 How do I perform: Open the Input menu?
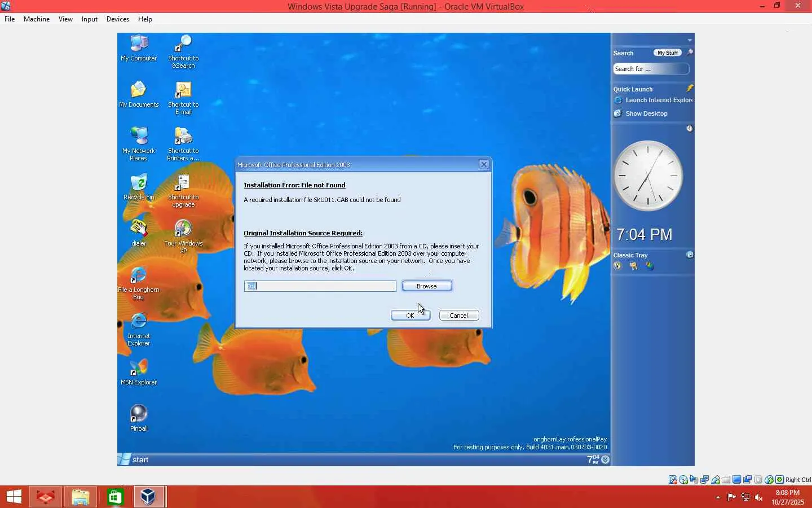[x=89, y=19]
